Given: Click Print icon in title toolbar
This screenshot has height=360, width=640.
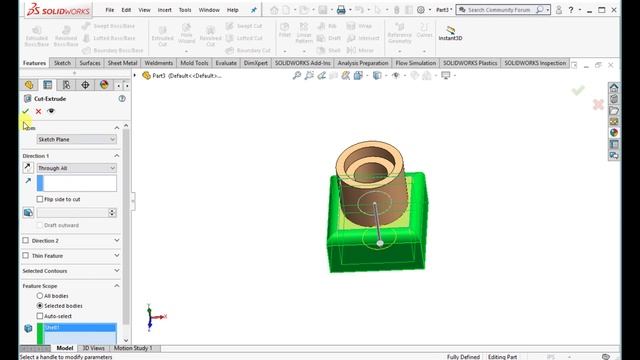Looking at the screenshot, I should click(341, 10).
